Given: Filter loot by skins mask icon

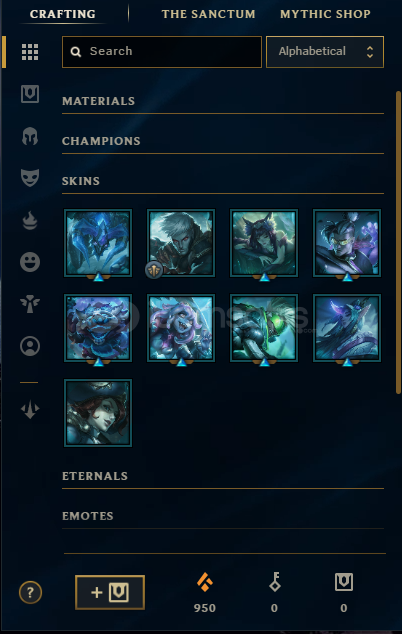Looking at the screenshot, I should (30, 178).
